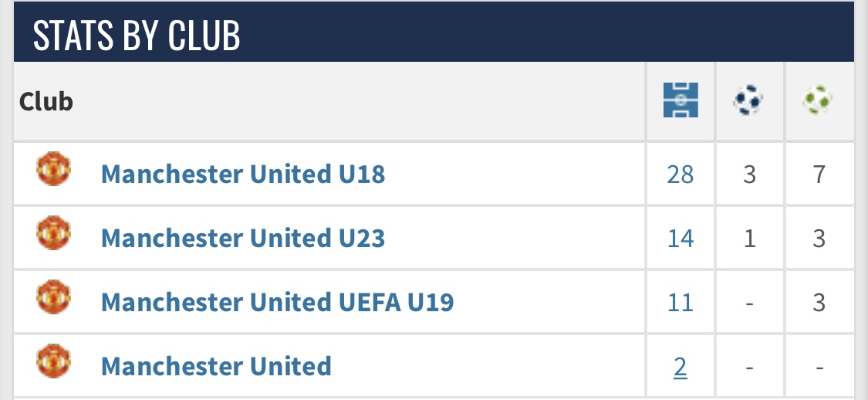Open the 28 appearances link for U18
The width and height of the screenshot is (868, 400).
(x=681, y=175)
